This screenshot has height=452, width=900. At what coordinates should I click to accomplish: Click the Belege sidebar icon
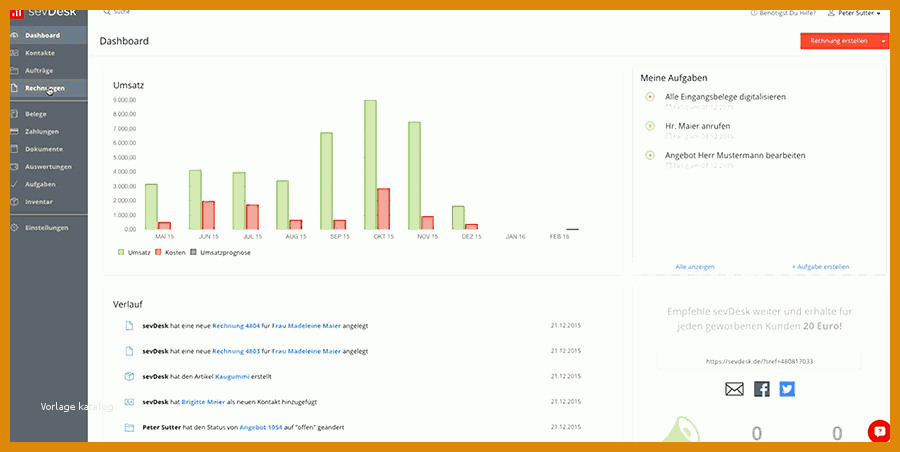click(x=15, y=114)
